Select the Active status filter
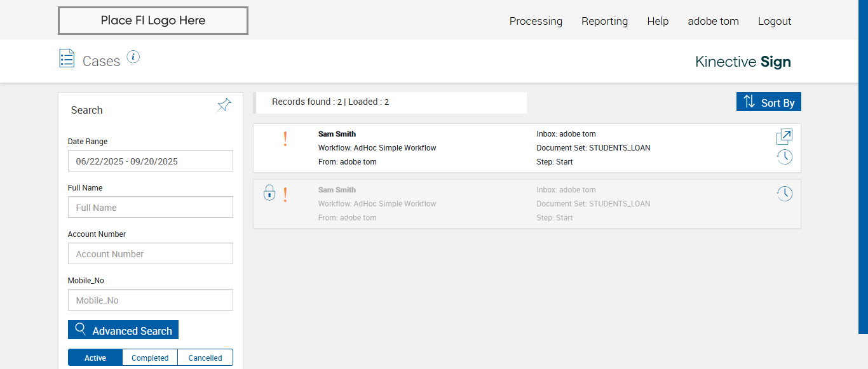Screen dimensions: 868x369 (x=95, y=358)
